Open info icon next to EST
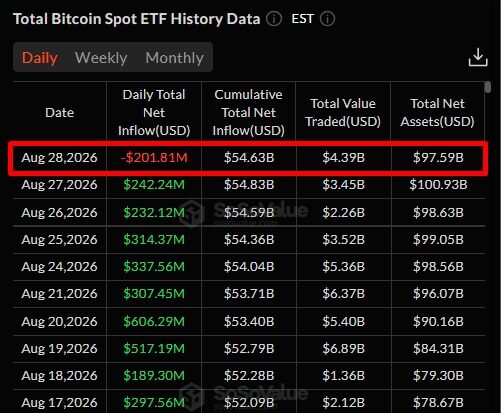Image resolution: width=501 pixels, height=413 pixels. point(327,19)
